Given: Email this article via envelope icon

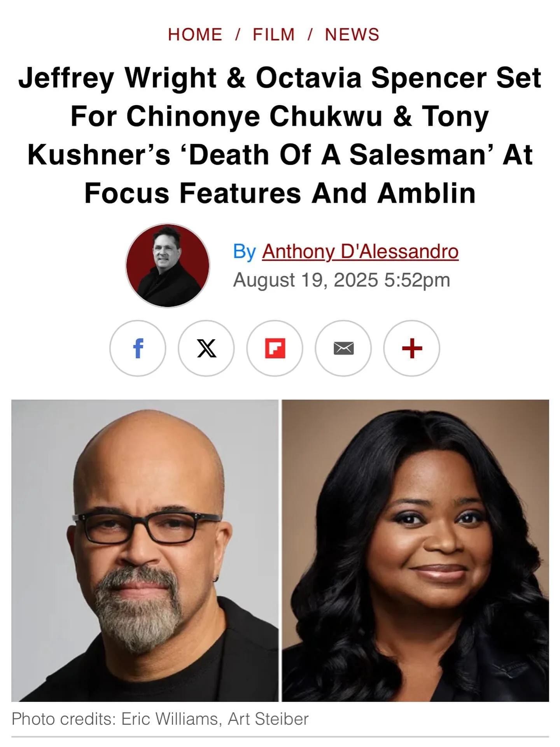Looking at the screenshot, I should [x=343, y=348].
